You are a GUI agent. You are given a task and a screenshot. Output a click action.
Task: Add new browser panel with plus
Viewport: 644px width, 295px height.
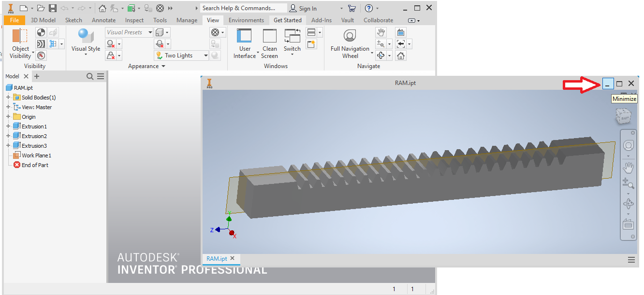(x=37, y=76)
